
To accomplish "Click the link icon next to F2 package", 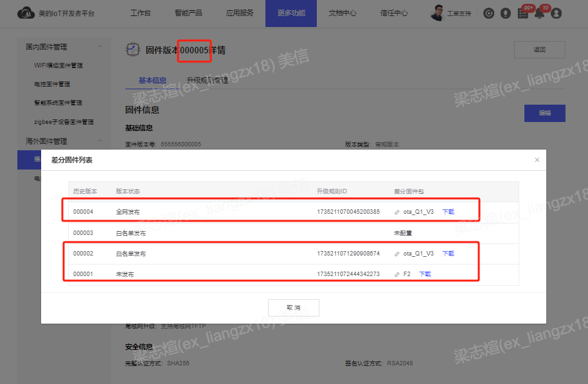I will tap(396, 274).
